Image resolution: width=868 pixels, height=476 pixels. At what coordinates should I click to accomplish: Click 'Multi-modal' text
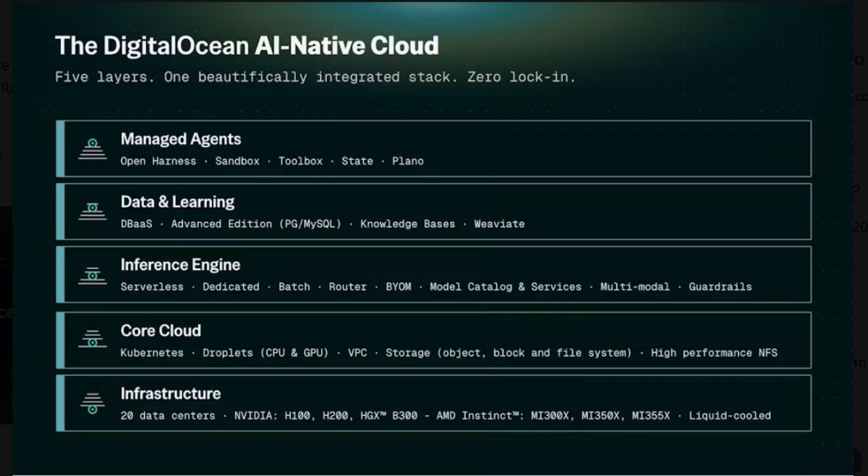pos(635,286)
